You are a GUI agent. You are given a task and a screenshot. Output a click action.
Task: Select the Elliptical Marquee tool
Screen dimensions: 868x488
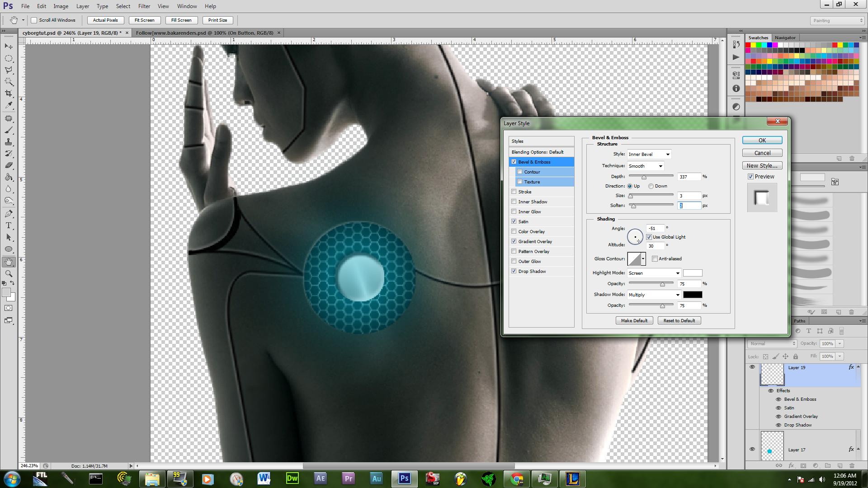click(x=9, y=58)
